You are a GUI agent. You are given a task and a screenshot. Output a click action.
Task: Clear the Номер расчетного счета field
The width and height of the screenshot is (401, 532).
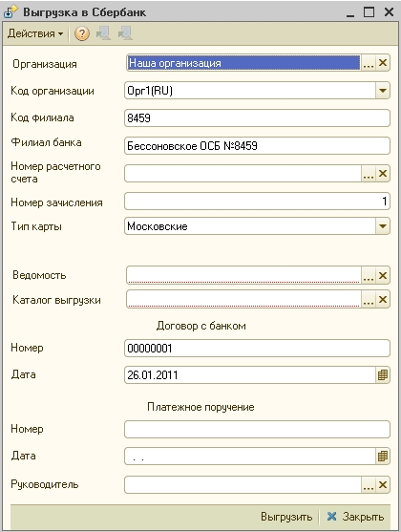pyautogui.click(x=383, y=174)
